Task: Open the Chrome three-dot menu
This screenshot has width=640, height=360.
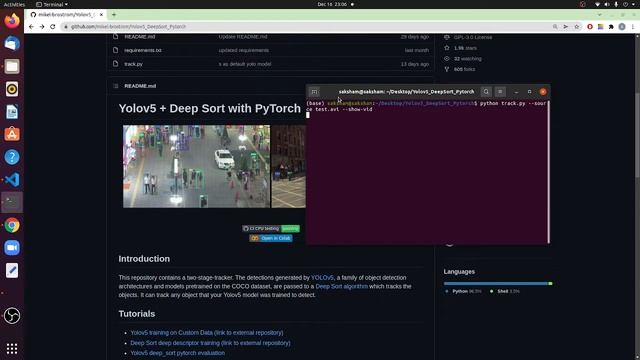Action: point(633,27)
